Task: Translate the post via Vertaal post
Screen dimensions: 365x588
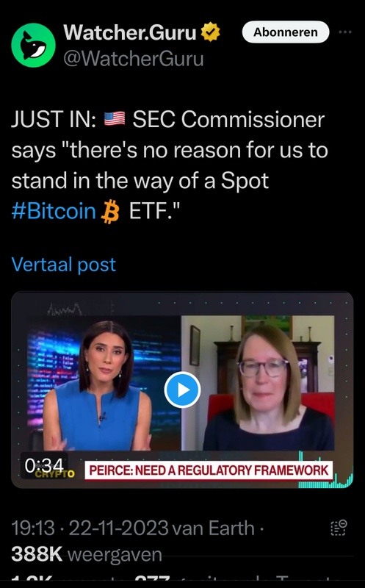Action: click(64, 265)
